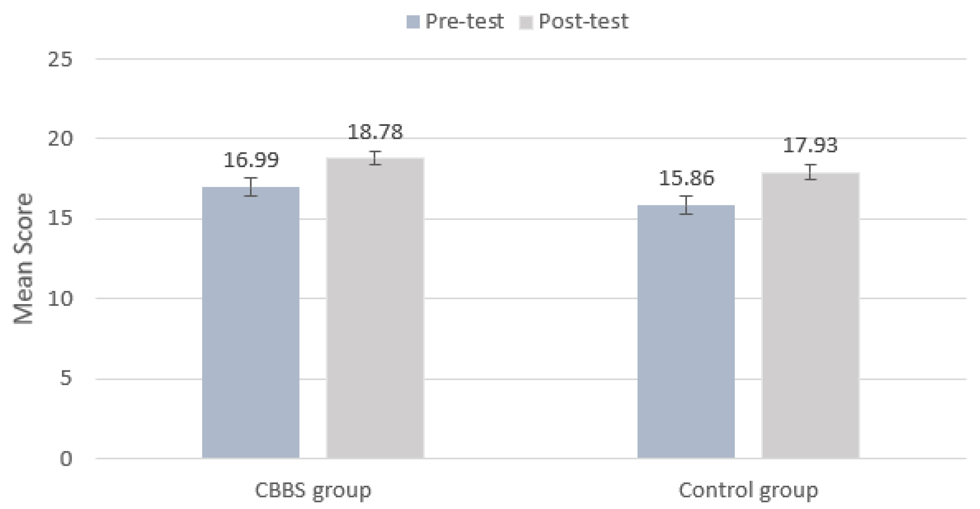
Task: Click the 25 tick label on the vertical axis
Action: point(60,59)
